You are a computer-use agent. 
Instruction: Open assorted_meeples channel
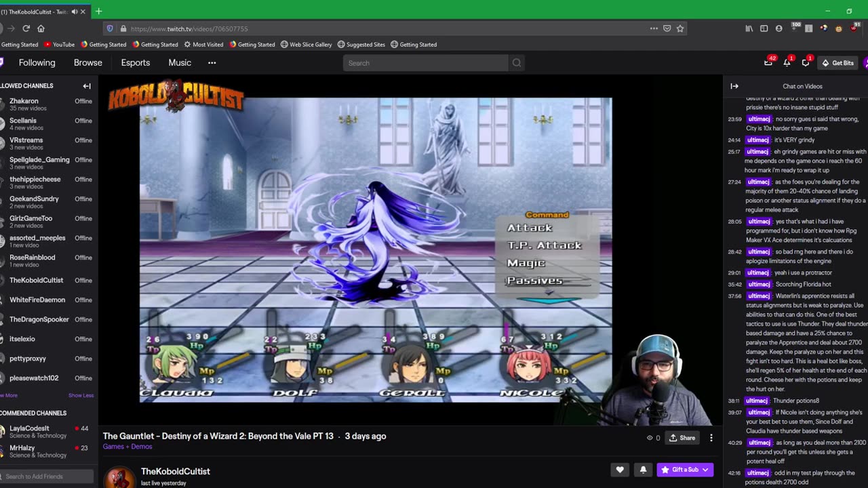point(47,241)
